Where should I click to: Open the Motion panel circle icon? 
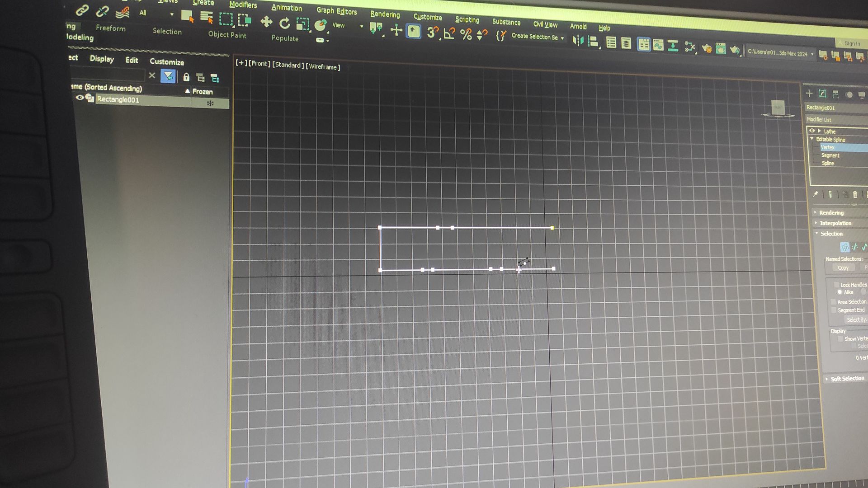tap(849, 94)
